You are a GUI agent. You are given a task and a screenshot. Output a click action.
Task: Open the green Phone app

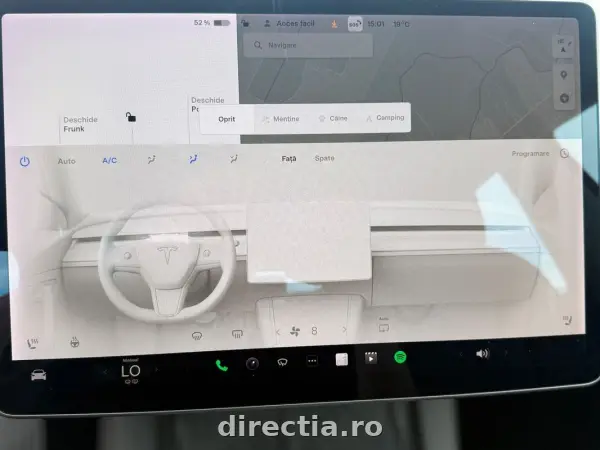pos(222,366)
